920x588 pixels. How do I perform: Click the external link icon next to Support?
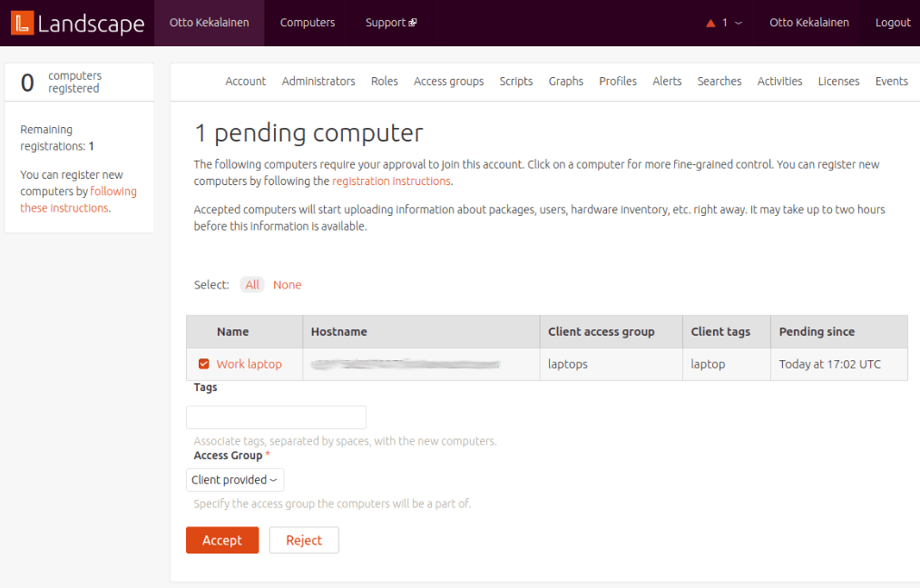click(413, 23)
